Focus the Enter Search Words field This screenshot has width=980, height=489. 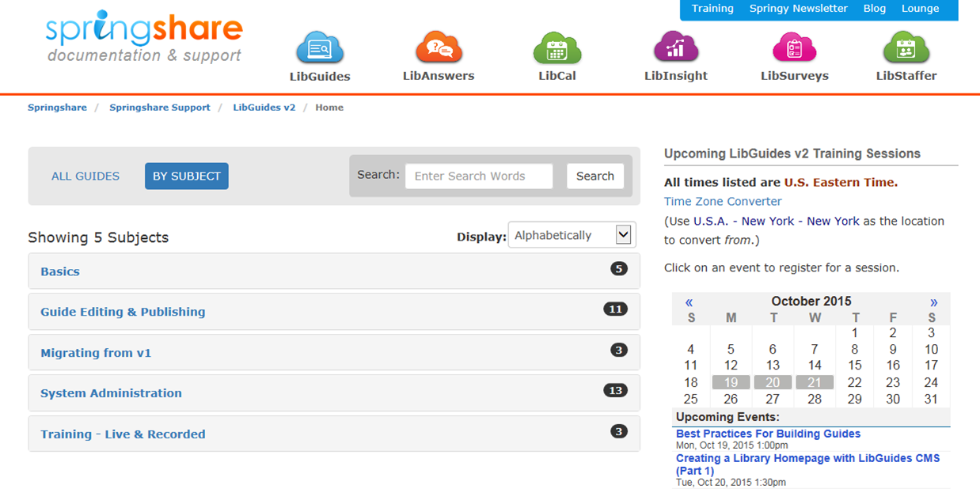pos(479,176)
